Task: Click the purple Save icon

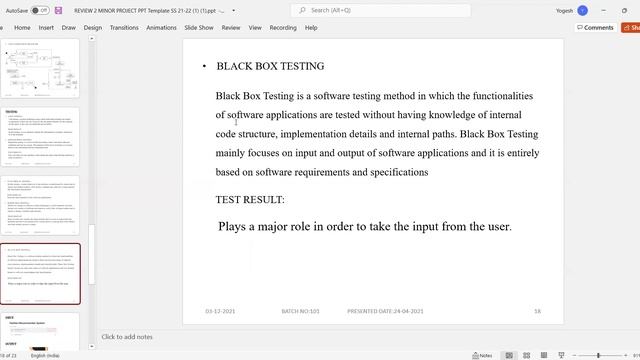Action: coord(58,11)
